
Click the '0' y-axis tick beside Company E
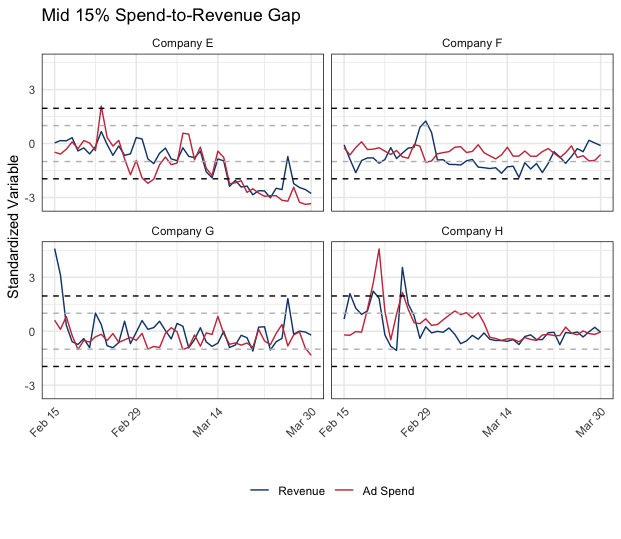32,144
